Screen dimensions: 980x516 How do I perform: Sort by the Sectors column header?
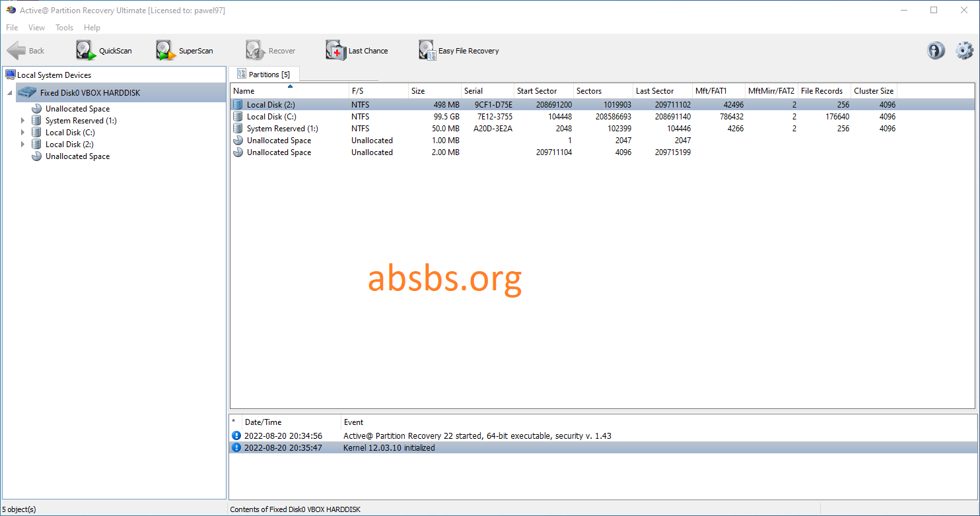pos(603,91)
